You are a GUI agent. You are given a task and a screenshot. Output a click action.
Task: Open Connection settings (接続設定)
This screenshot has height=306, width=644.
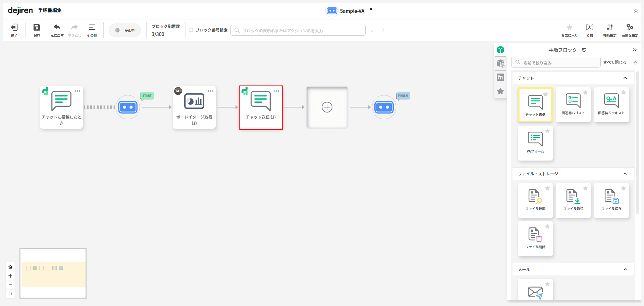(609, 30)
